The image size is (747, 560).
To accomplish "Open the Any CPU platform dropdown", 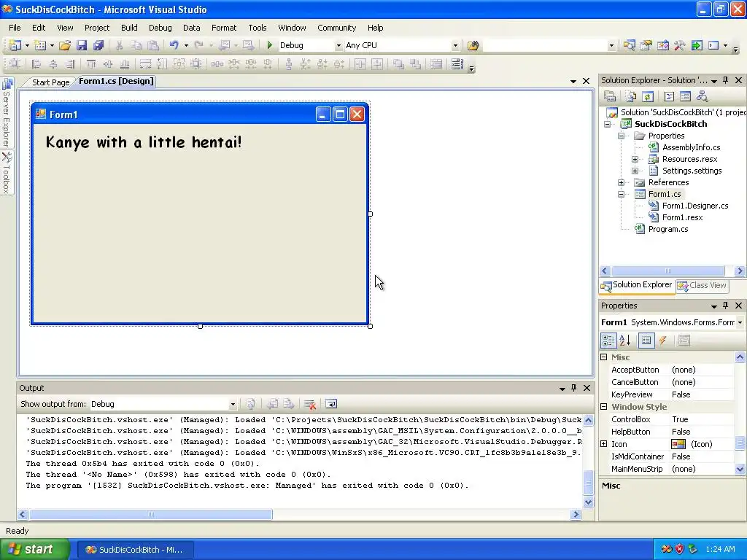I will pyautogui.click(x=455, y=46).
